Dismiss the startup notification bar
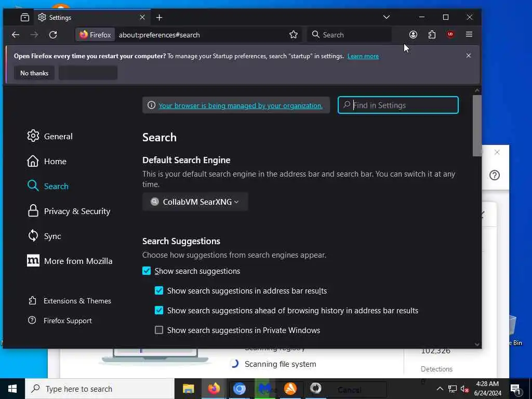The height and width of the screenshot is (399, 532). click(468, 56)
